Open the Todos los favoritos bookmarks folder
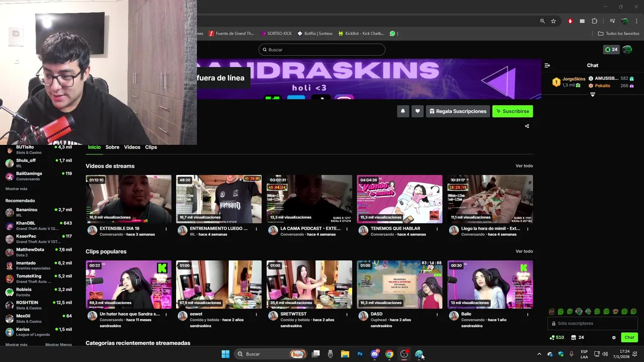This screenshot has height=362, width=644. coord(618,34)
